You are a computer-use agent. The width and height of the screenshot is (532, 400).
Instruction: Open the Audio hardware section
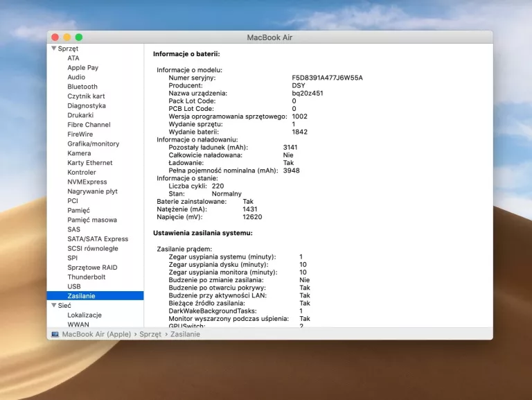[x=76, y=77]
